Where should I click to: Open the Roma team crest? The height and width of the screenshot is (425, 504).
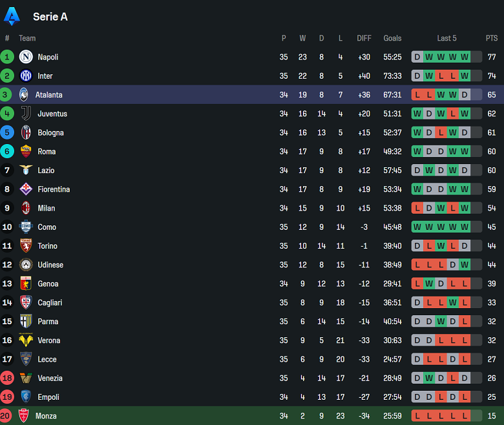tap(26, 151)
